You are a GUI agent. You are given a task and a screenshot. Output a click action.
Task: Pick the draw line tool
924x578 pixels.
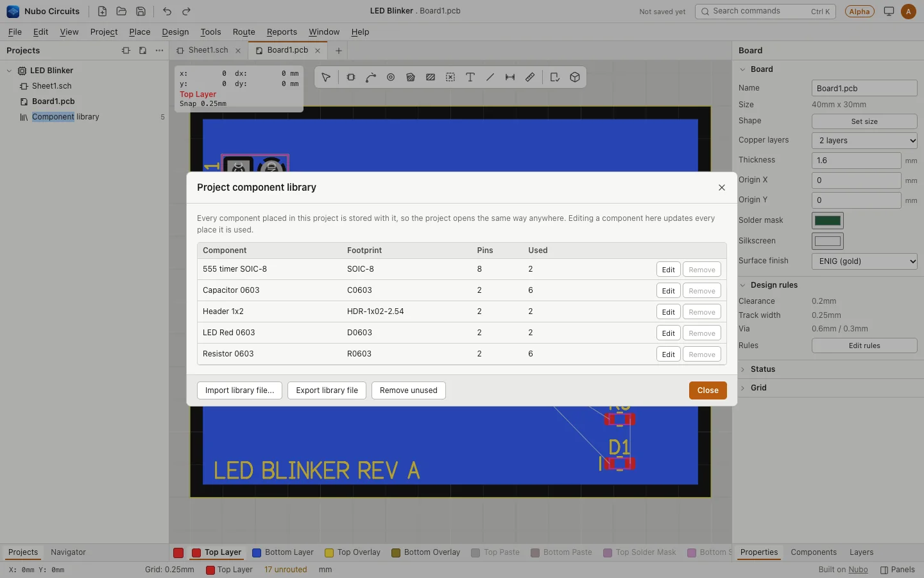(x=490, y=77)
